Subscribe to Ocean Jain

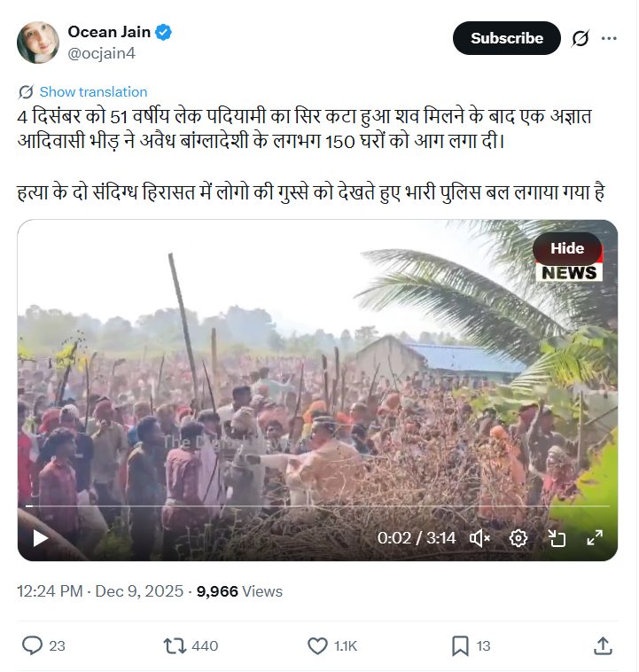pos(506,38)
